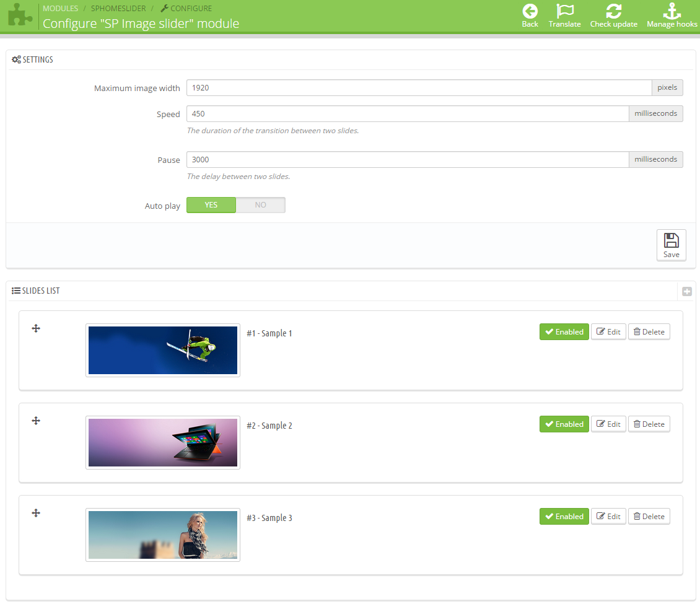
Task: Open the laptop slide thumbnail
Action: pos(163,442)
